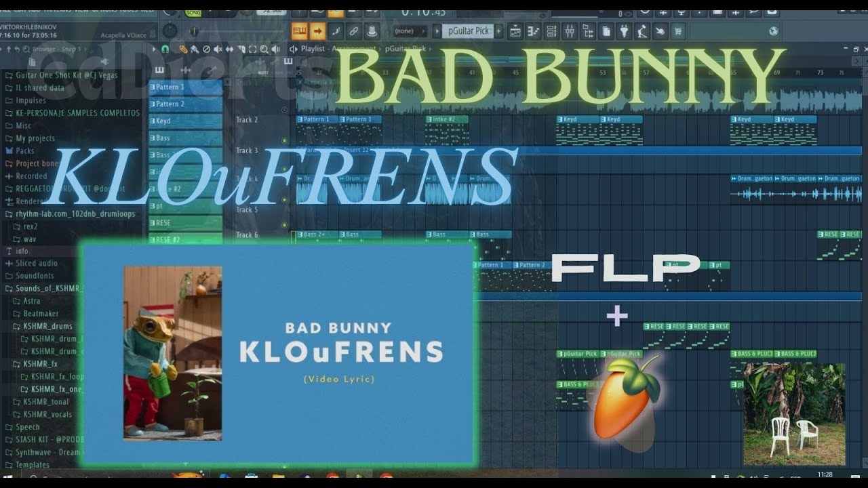Screen dimensions: 868x488
Task: Click the orange arrow step-edit icon
Action: pyautogui.click(x=317, y=31)
